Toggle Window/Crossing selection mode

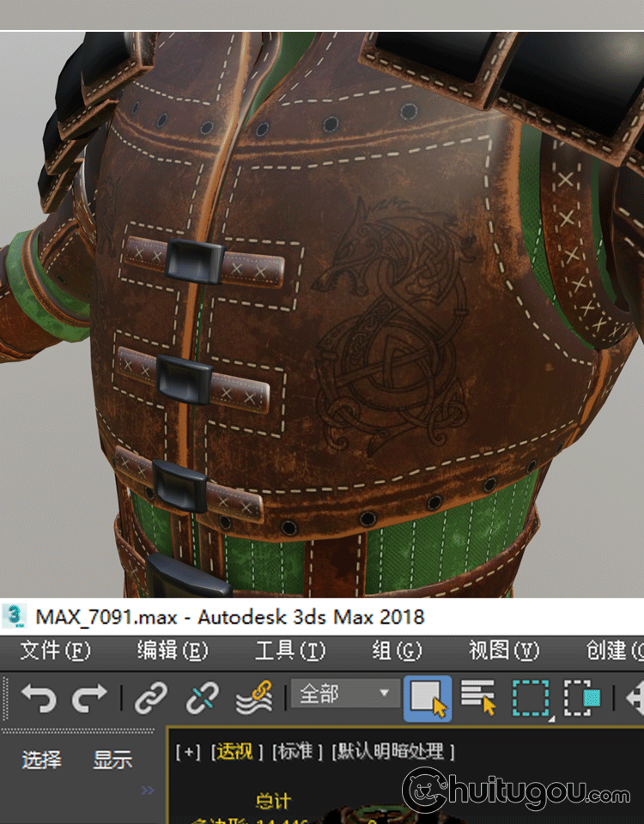click(x=582, y=697)
